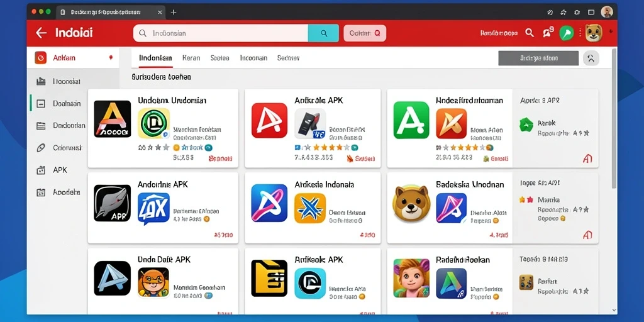This screenshot has height=322, width=644.
Task: Click the blue-pink 'A' icon in Badekska Unodnan card
Action: pyautogui.click(x=452, y=208)
